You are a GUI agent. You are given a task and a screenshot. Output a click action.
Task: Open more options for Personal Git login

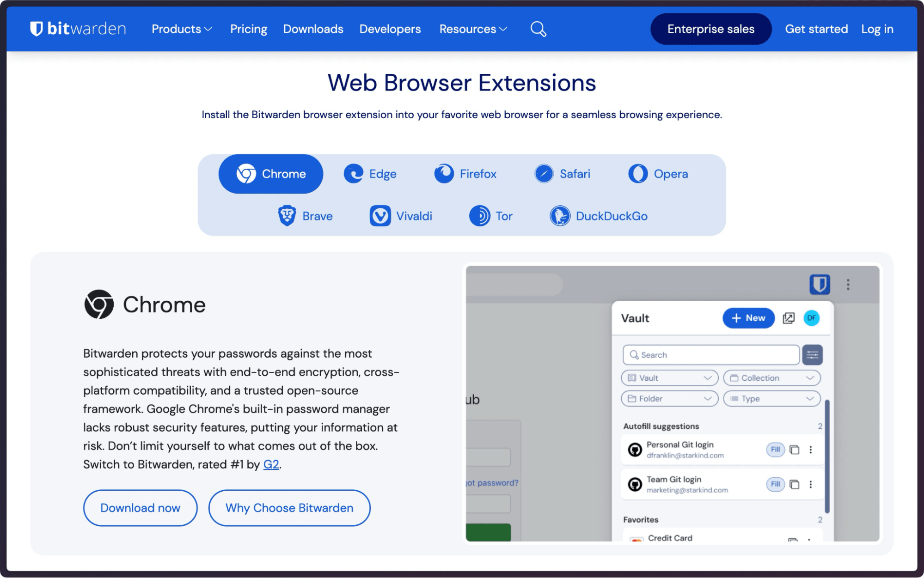point(810,450)
